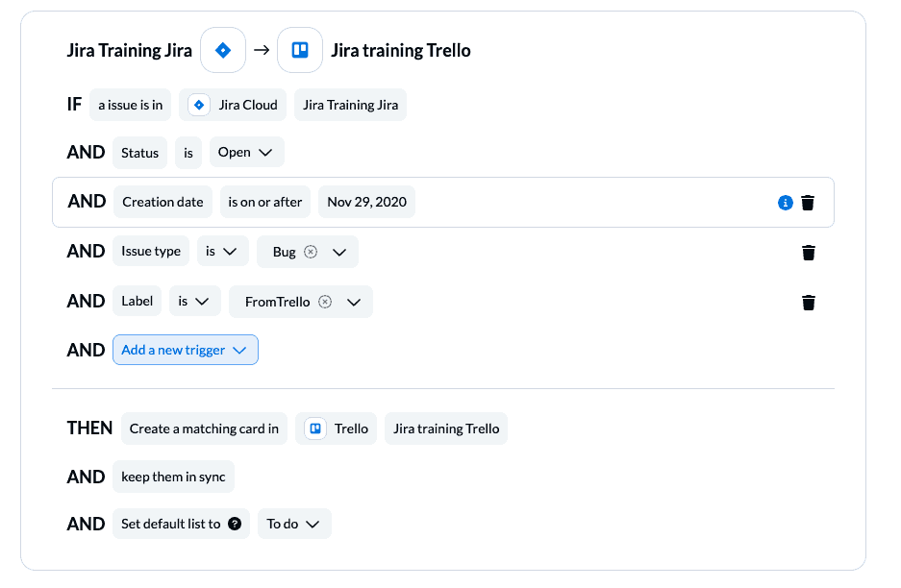The image size is (901, 588).
Task: Expand the FromTrello label value dropdown
Action: coord(354,302)
